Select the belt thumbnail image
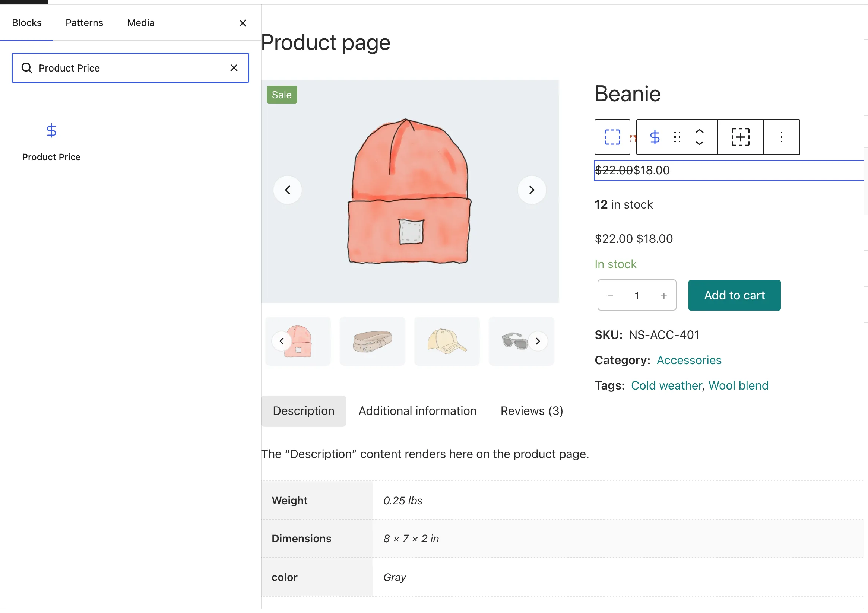868x613 pixels. (373, 341)
